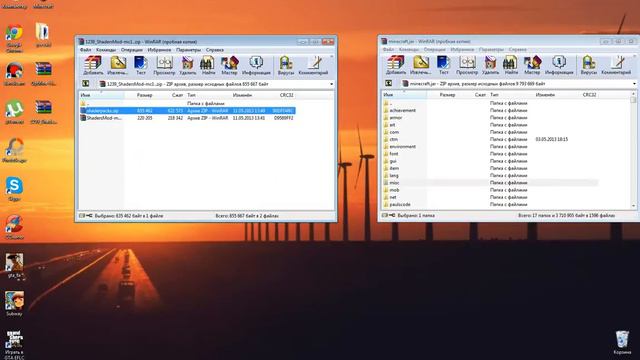Click Удалить icon in minecraft.jar window

click(x=490, y=65)
